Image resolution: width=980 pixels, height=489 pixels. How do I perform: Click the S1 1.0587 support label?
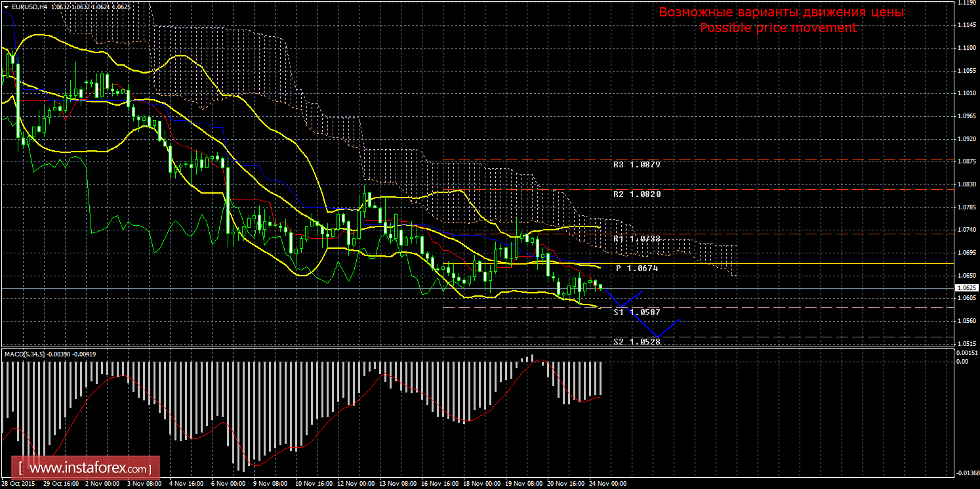coord(636,312)
